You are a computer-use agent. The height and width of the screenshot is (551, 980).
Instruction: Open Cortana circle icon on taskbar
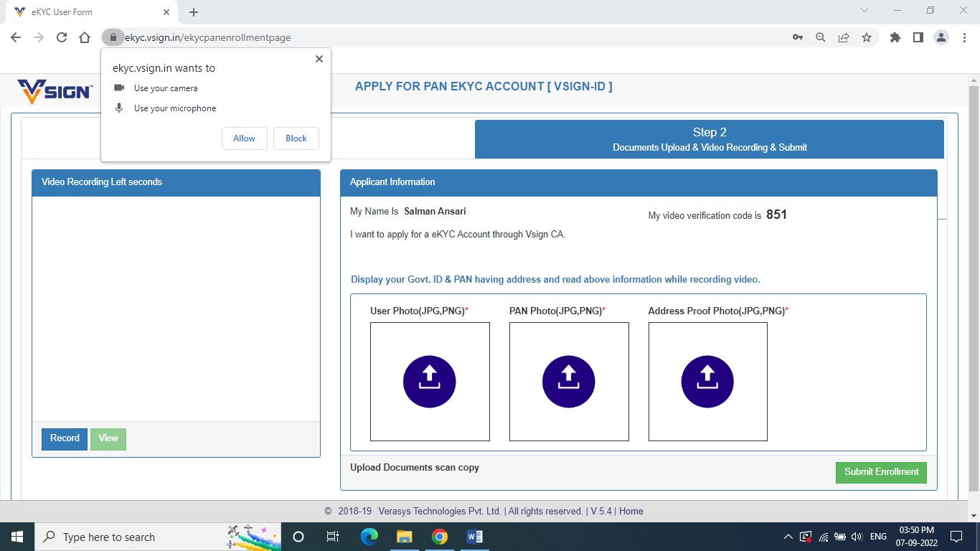click(298, 537)
